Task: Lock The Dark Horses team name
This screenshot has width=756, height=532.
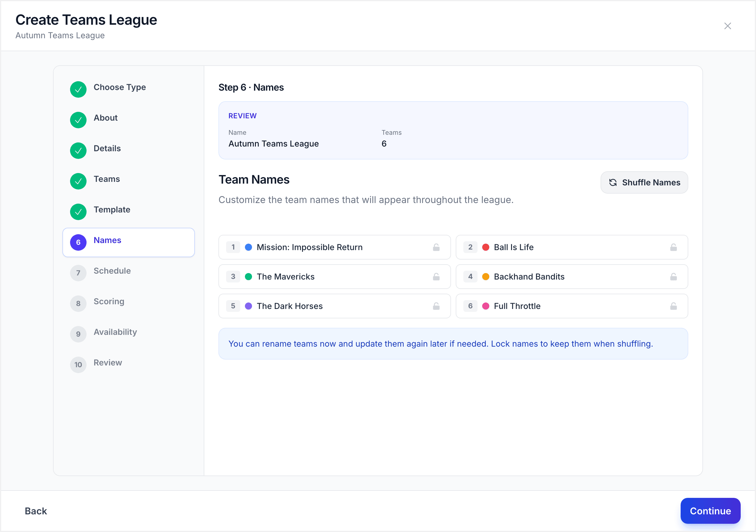Action: pyautogui.click(x=436, y=306)
